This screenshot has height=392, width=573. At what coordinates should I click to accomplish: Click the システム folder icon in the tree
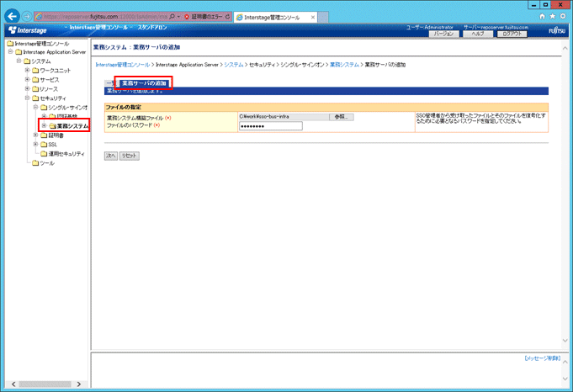[x=27, y=61]
